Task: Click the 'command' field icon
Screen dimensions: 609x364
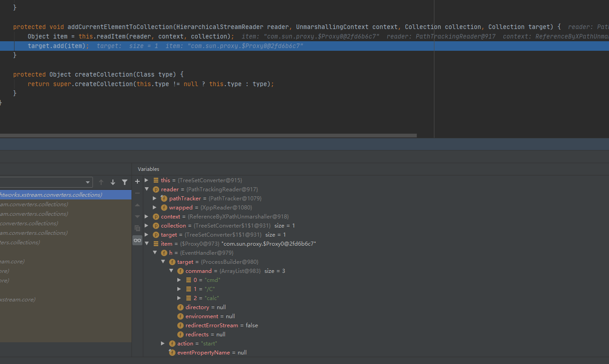Action: (180, 271)
